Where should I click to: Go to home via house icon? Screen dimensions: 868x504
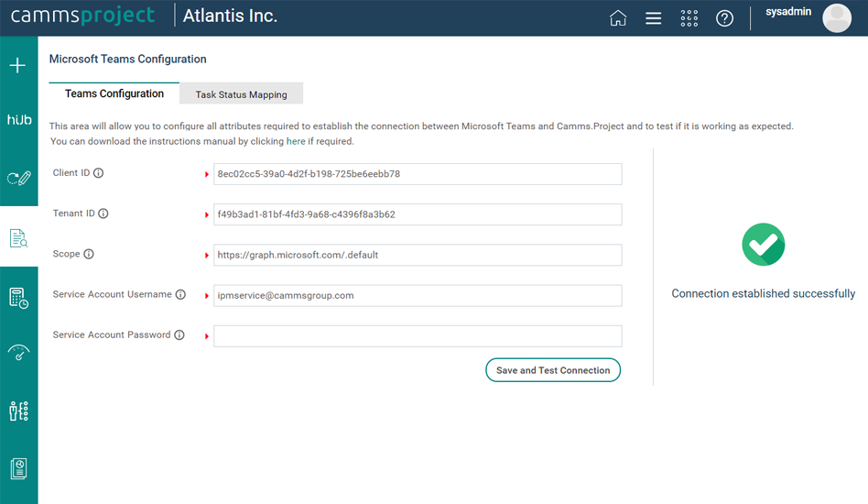(618, 18)
